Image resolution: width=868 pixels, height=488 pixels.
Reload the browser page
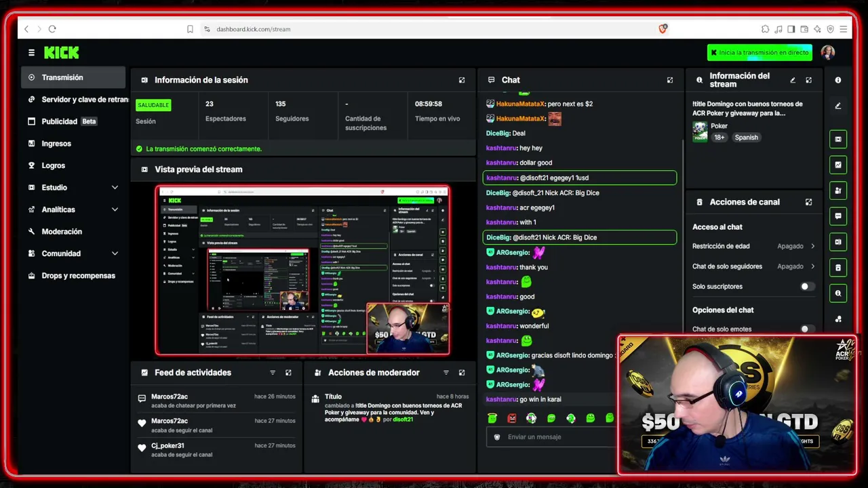point(52,29)
